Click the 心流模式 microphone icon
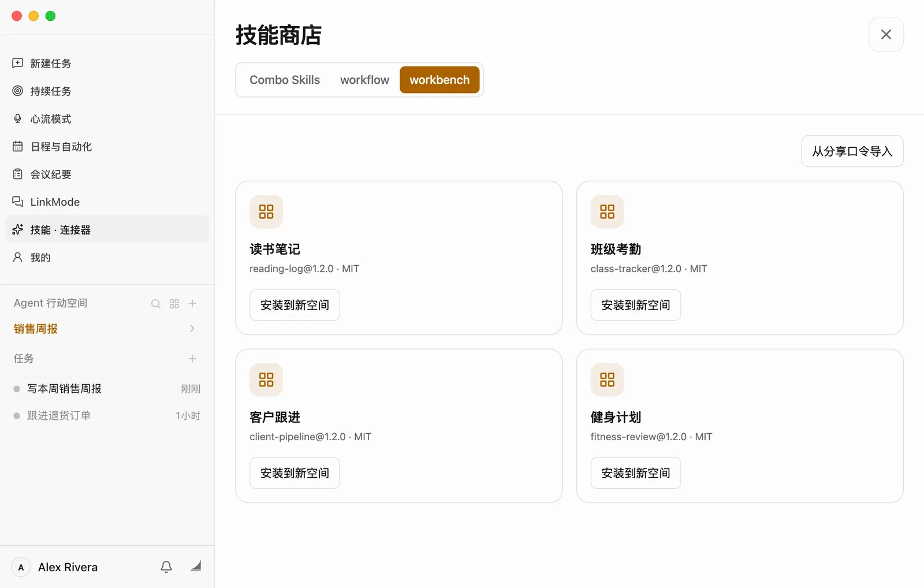 tap(18, 118)
